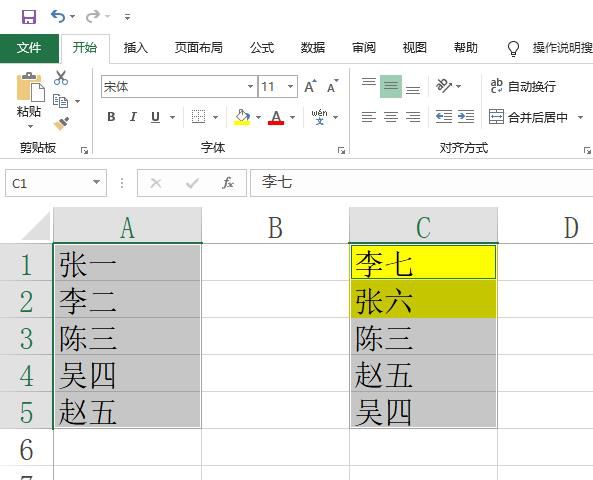
Task: Open the underline style dropdown arrow
Action: pyautogui.click(x=172, y=117)
